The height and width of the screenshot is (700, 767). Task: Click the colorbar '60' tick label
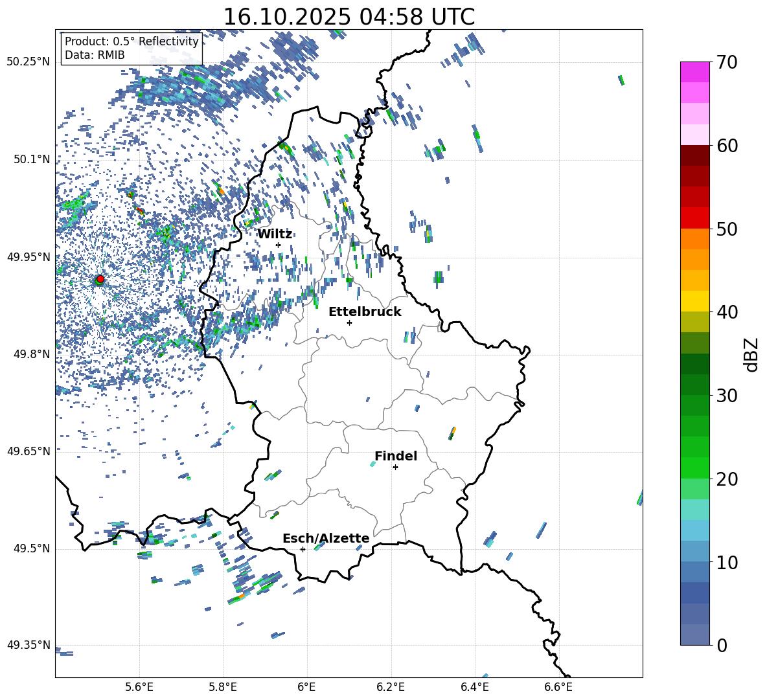pos(726,146)
